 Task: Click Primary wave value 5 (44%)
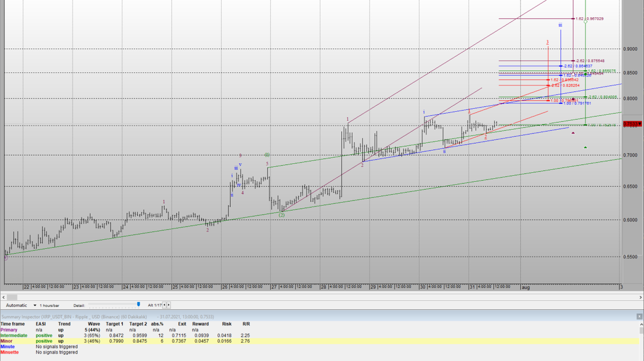92,330
